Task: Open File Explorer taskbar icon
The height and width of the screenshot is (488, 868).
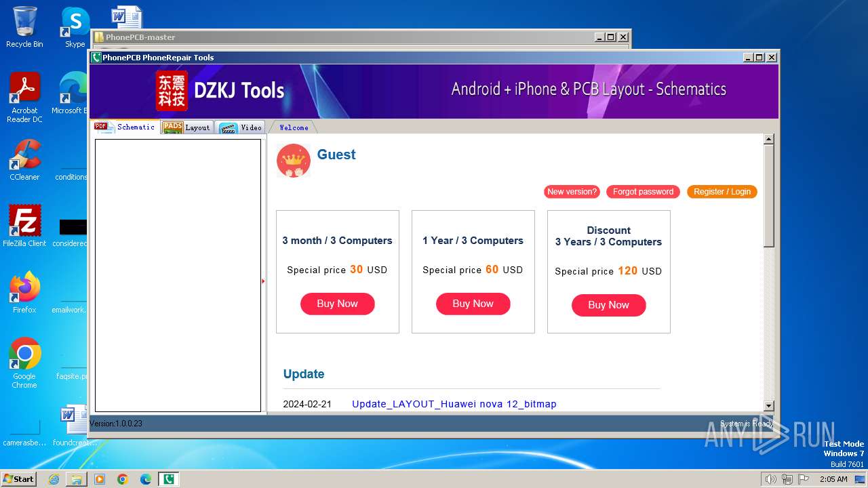Action: tap(77, 479)
